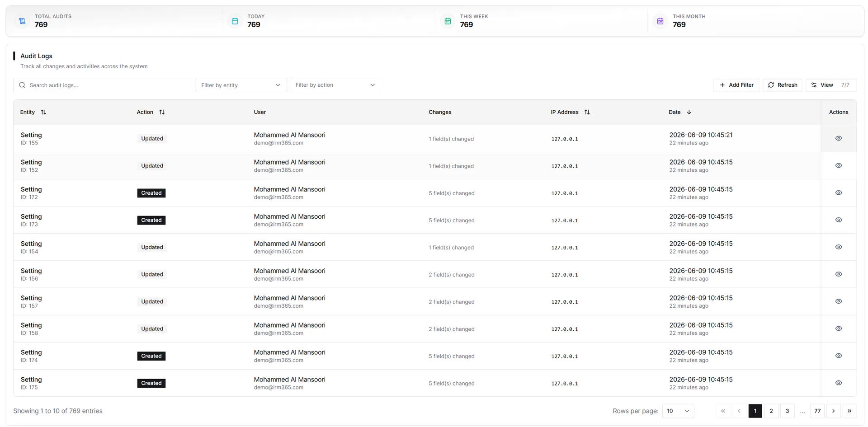Sort by Action column arrows
868x427 pixels.
[x=162, y=112]
